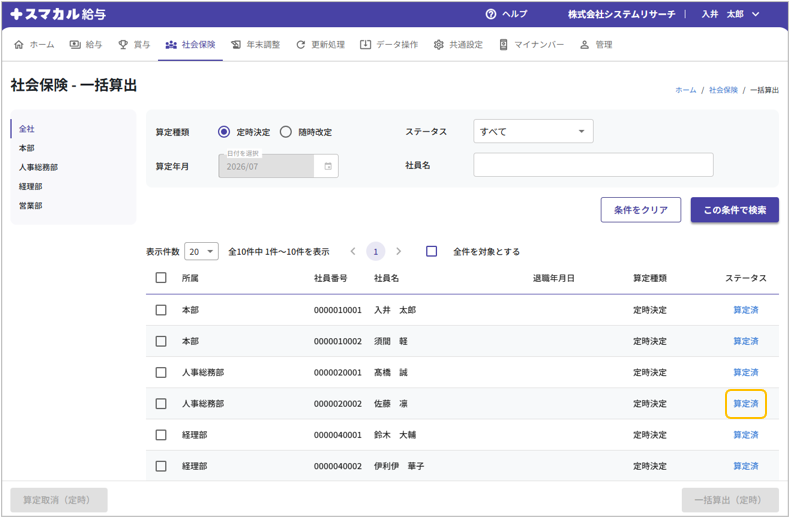Select 人事総務部 in the department sidebar
The height and width of the screenshot is (519, 790).
[38, 168]
